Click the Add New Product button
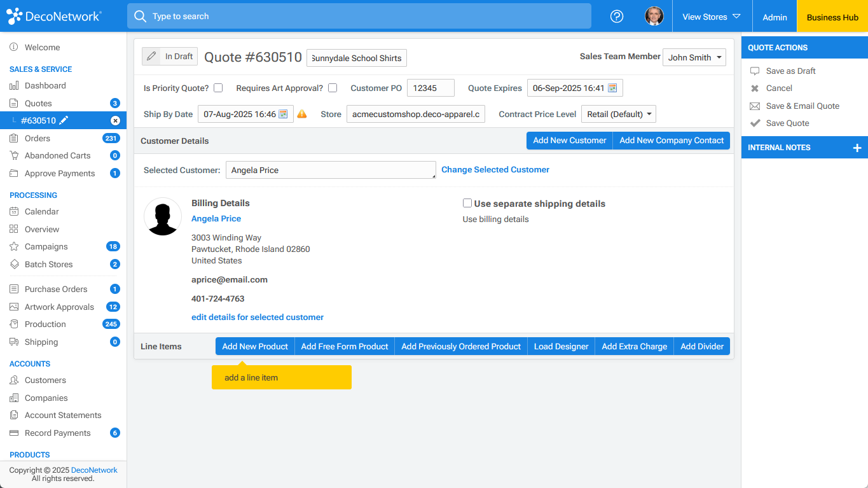Image resolution: width=868 pixels, height=488 pixels. tap(254, 346)
